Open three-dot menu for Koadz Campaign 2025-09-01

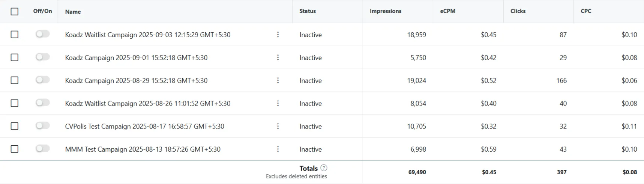pyautogui.click(x=278, y=57)
